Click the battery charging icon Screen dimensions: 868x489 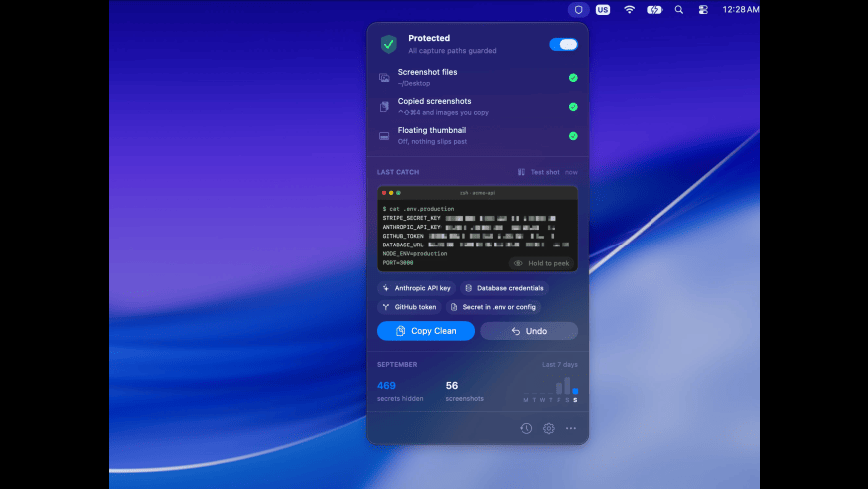[x=654, y=9]
